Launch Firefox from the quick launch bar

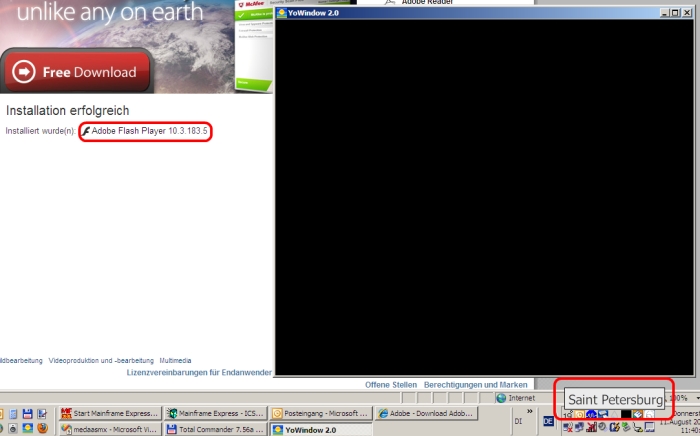[43, 429]
